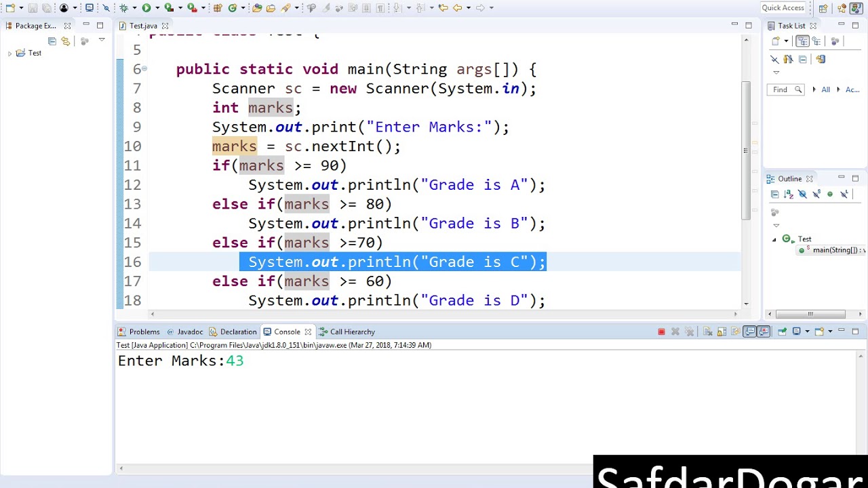This screenshot has width=868, height=488.
Task: Click the Clear Console icon
Action: [707, 331]
